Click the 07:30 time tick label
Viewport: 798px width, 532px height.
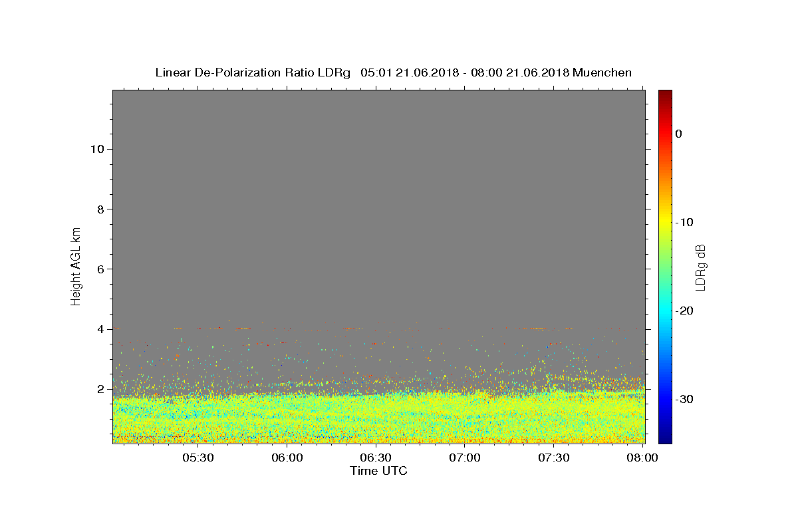coord(553,458)
